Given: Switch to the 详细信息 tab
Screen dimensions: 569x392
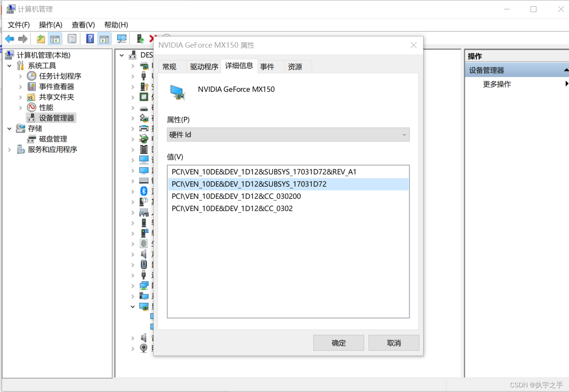Looking at the screenshot, I should point(239,66).
